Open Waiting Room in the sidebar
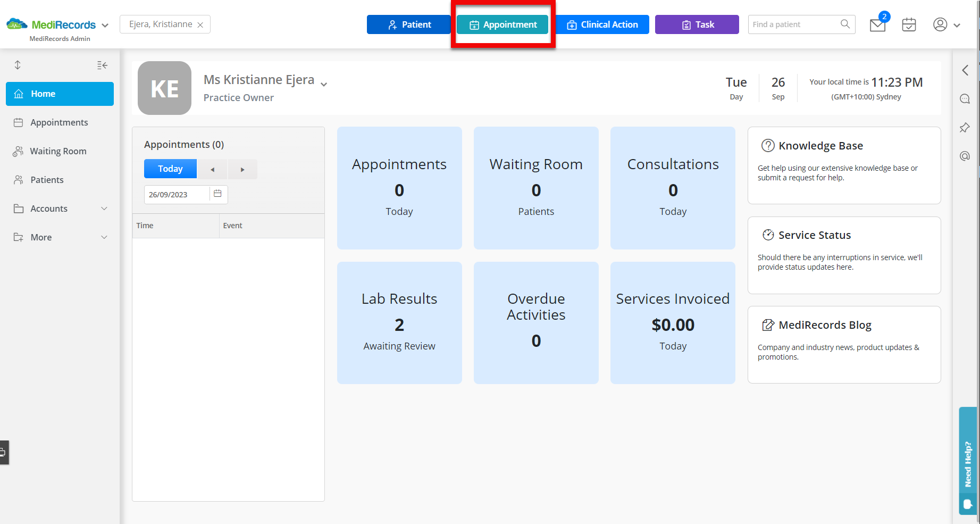 (x=60, y=151)
